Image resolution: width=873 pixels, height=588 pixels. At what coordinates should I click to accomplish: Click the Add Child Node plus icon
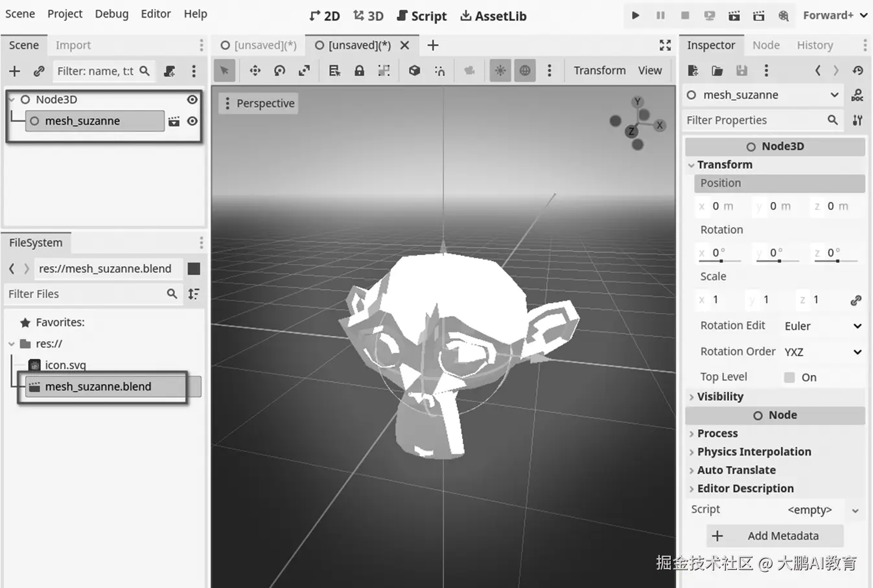click(15, 71)
